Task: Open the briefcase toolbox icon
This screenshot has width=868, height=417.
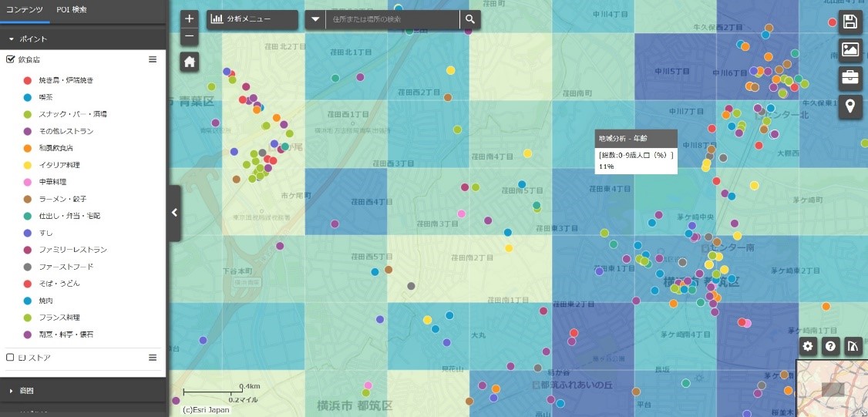Action: (850, 77)
